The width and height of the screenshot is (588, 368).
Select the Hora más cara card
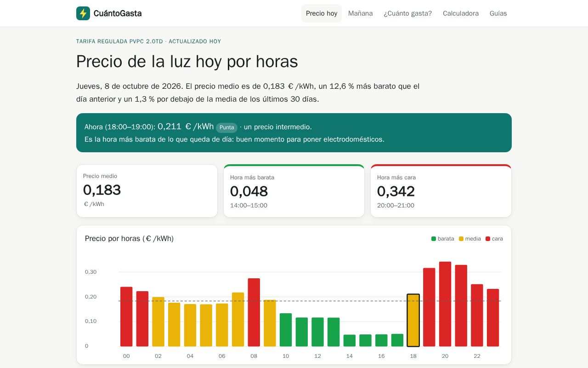(441, 191)
